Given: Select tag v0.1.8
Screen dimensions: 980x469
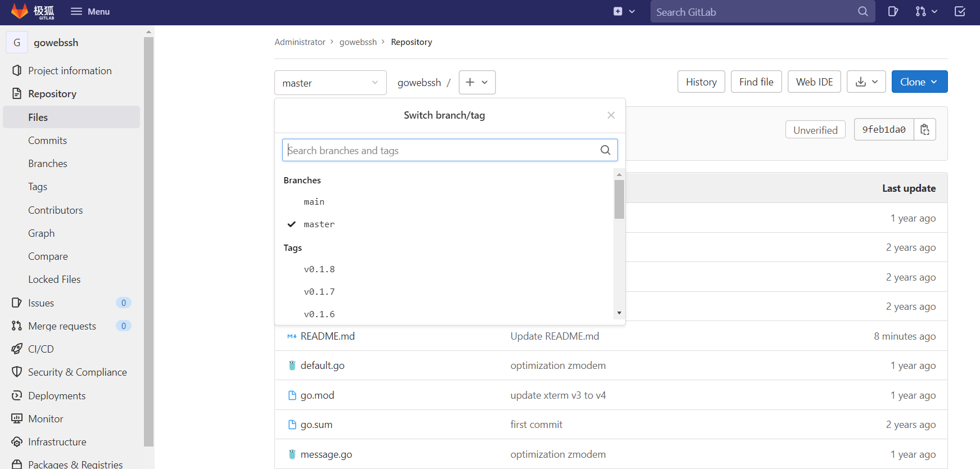Looking at the screenshot, I should coord(319,269).
